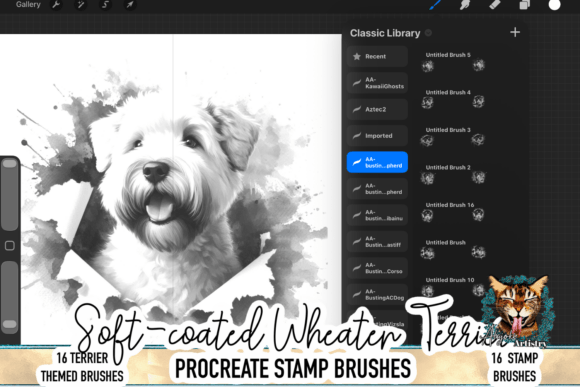This screenshot has height=387, width=580.
Task: Open the Adjustments magic wand menu
Action: (81, 5)
